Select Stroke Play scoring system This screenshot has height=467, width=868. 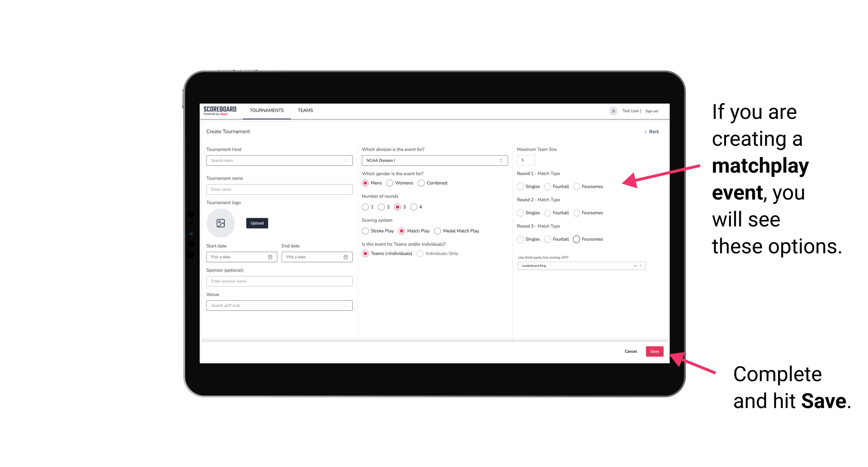pos(364,231)
